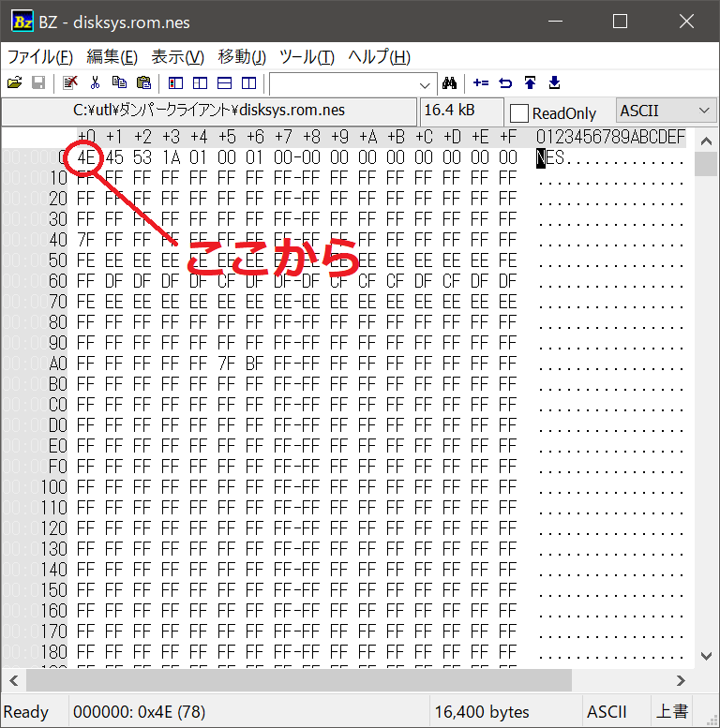
Task: Enable the ReadOnly checkbox
Action: 519,113
